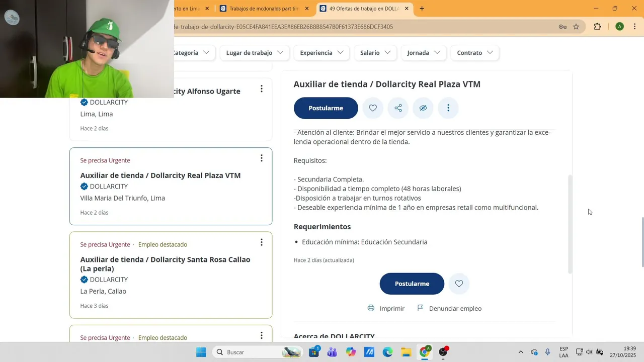Open Microsoft Teams from taskbar
The height and width of the screenshot is (362, 644).
(332, 352)
